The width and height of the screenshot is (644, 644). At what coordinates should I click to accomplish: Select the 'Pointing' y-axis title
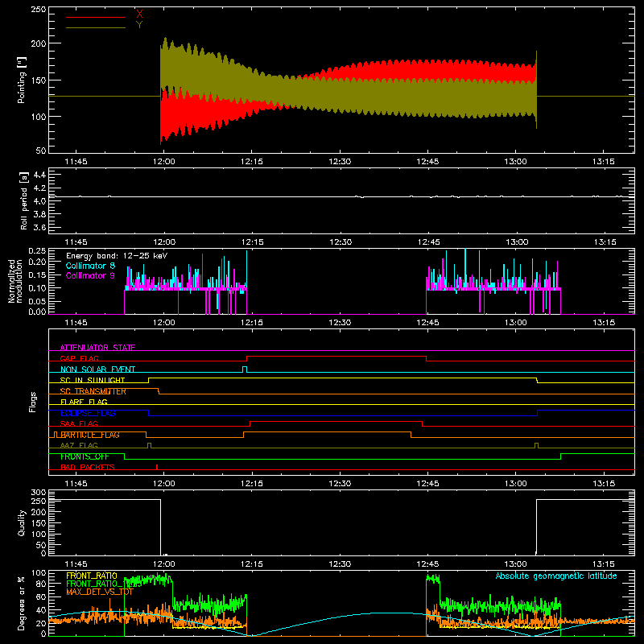[22, 80]
